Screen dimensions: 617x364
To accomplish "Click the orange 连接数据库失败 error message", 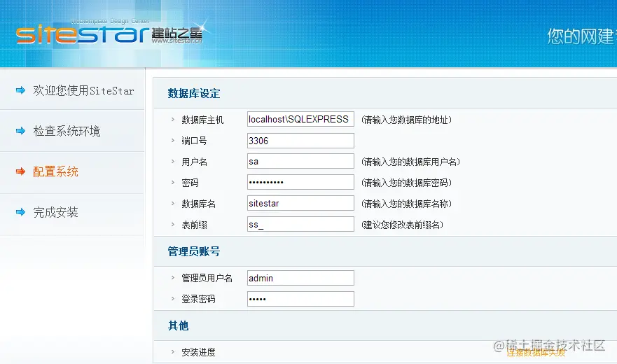I will 536,353.
